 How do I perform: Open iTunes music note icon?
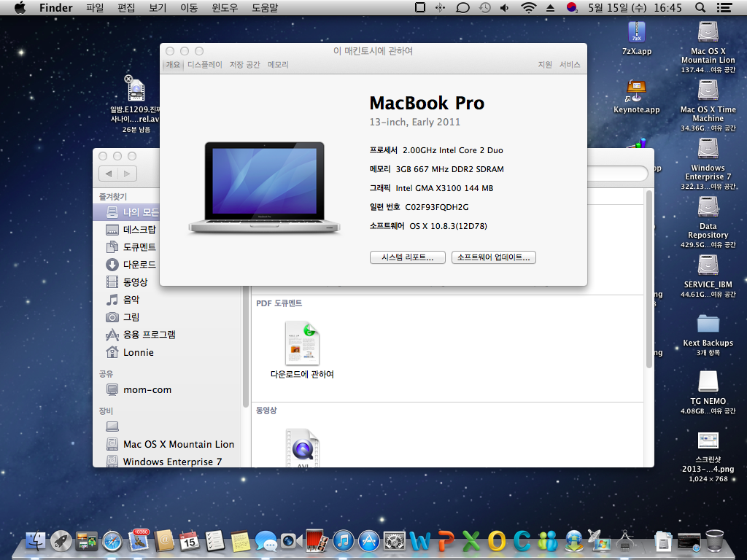(x=343, y=541)
